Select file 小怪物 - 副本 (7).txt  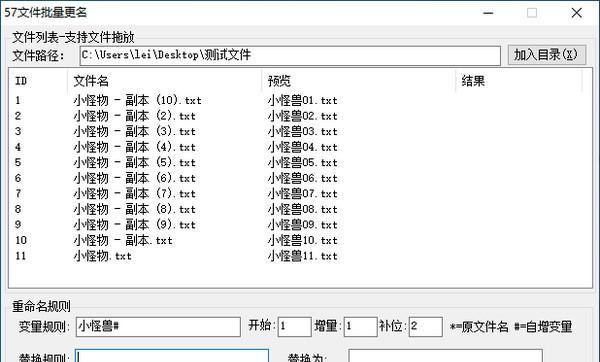click(x=134, y=194)
